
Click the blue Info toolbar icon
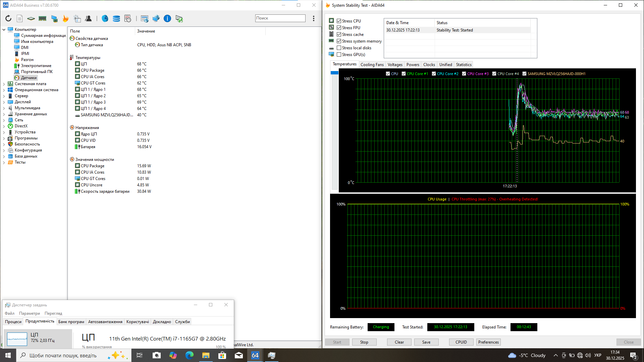(167, 18)
